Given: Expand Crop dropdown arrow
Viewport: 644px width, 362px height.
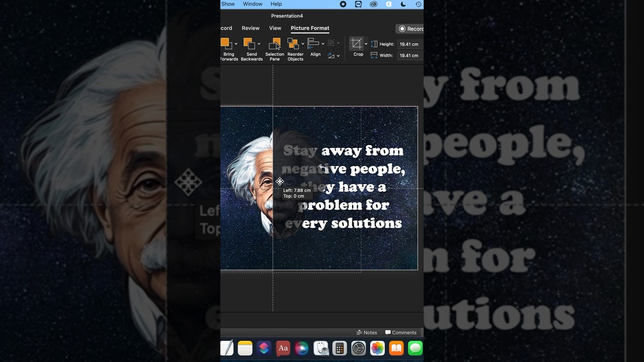Looking at the screenshot, I should [366, 44].
